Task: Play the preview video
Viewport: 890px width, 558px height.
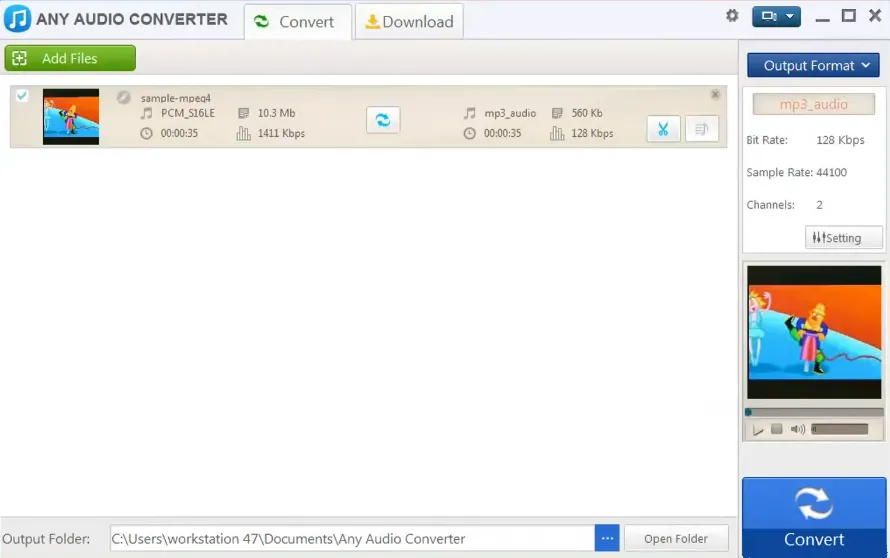Action: tap(758, 430)
